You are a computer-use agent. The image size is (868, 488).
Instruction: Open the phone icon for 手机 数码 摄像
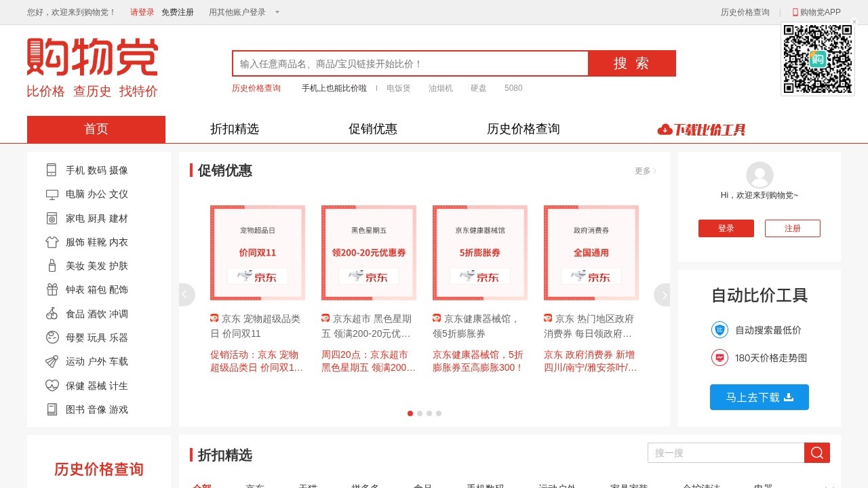pyautogui.click(x=52, y=170)
